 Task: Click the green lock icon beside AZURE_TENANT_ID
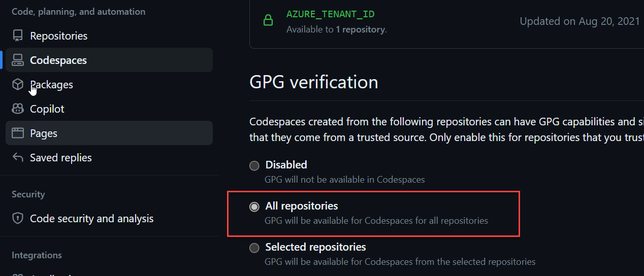point(268,21)
